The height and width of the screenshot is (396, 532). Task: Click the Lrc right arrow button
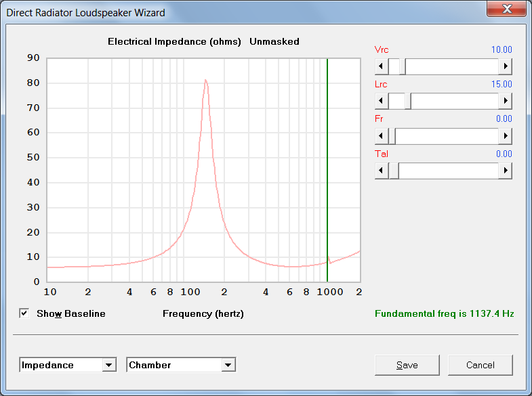pos(505,101)
